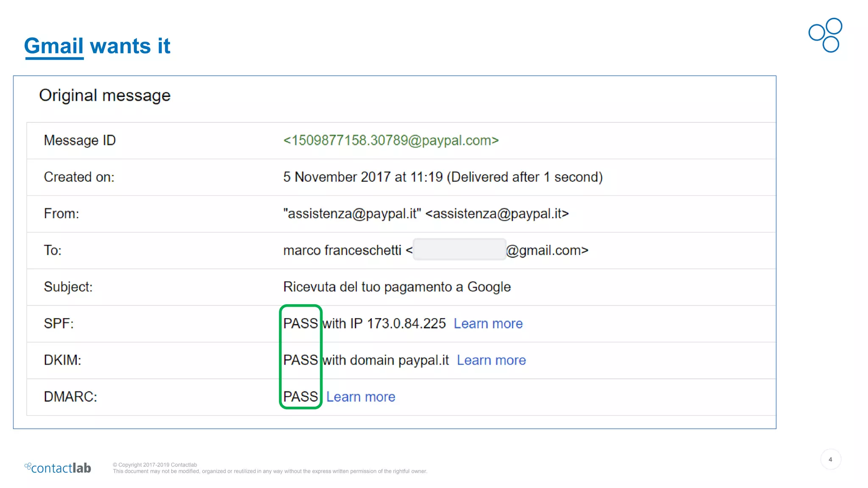This screenshot has width=868, height=488.
Task: Click the 'Original message' heading
Action: 105,95
